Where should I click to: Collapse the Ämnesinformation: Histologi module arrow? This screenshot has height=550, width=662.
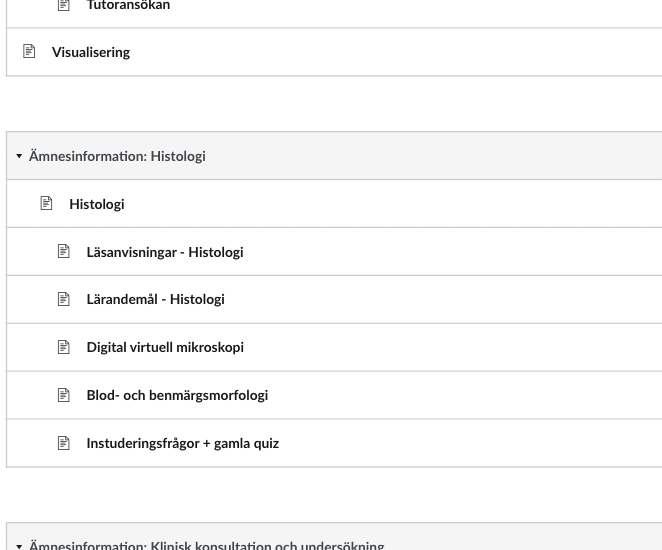coord(19,156)
